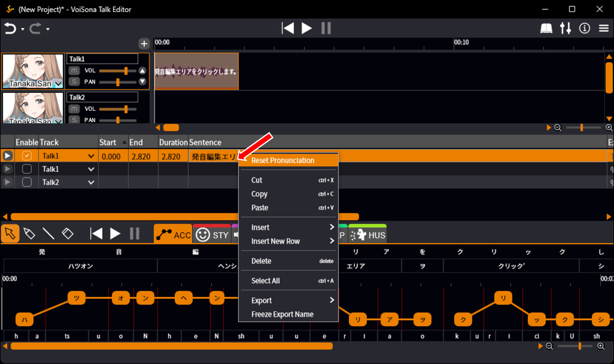614x364 pixels.
Task: Select the eraser tool
Action: point(68,234)
